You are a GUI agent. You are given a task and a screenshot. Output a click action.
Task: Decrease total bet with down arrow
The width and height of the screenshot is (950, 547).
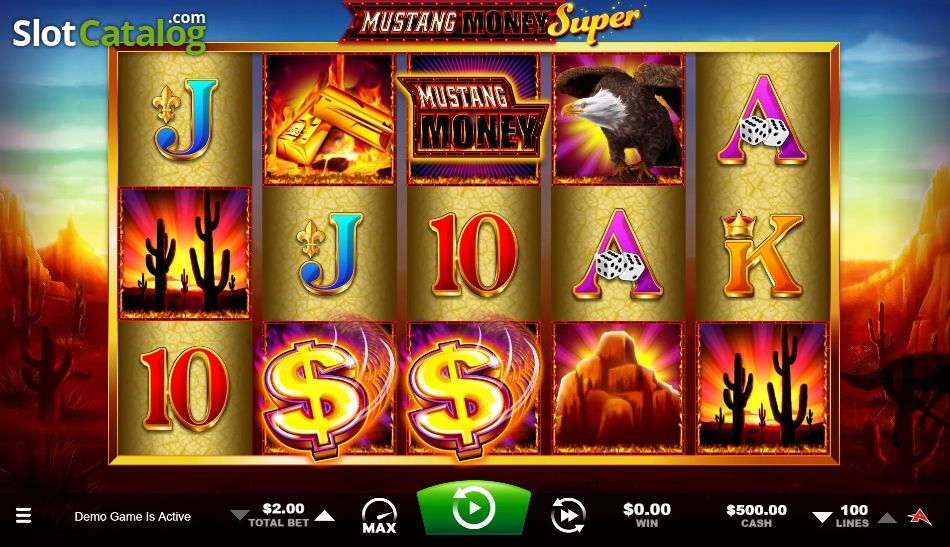pos(239,516)
